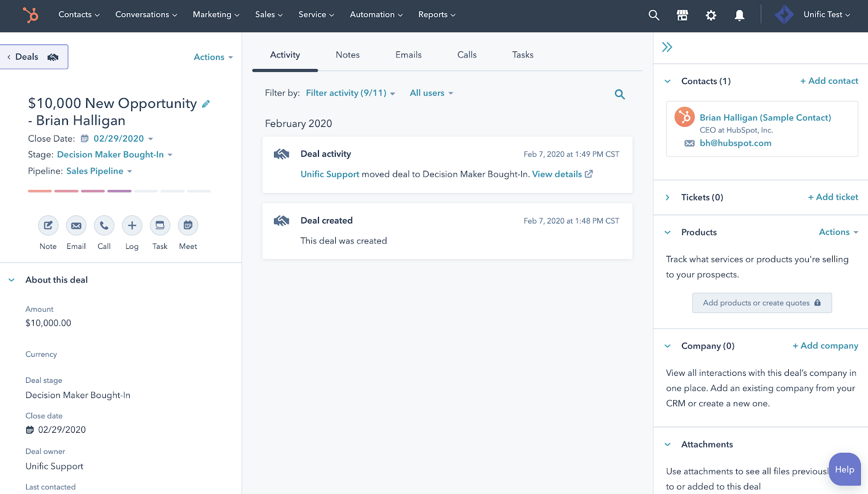The image size is (868, 494).
Task: Open the Marketing navigation menu
Action: point(216,15)
